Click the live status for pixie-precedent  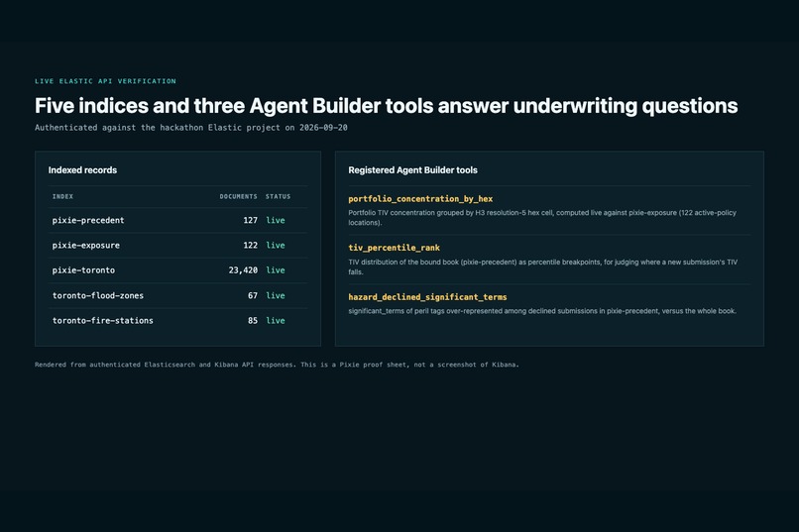tap(276, 221)
